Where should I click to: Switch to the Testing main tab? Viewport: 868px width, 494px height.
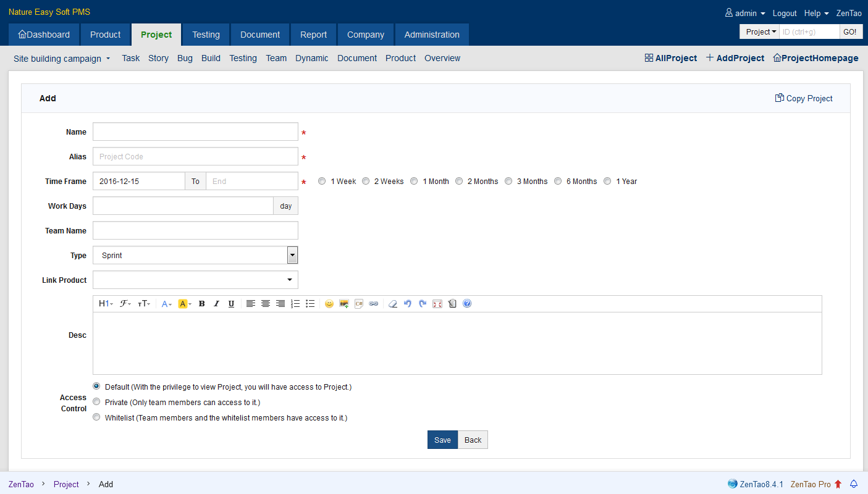206,35
